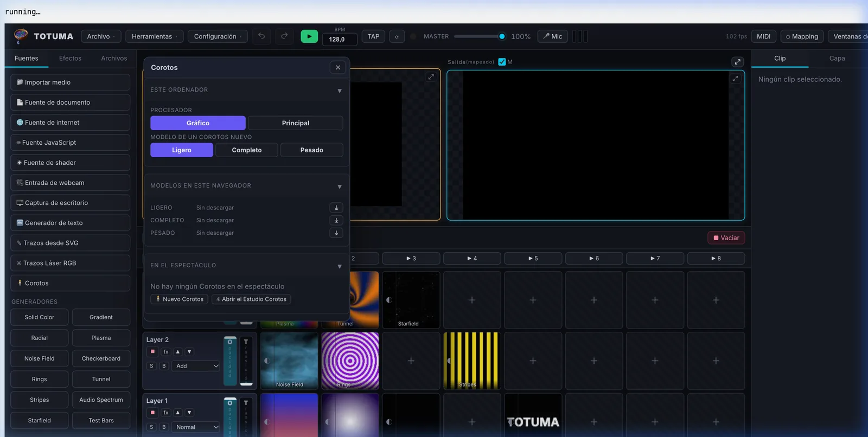The image size is (868, 437).
Task: Open the Layer 2 blend mode dropdown (Add)
Action: click(196, 366)
